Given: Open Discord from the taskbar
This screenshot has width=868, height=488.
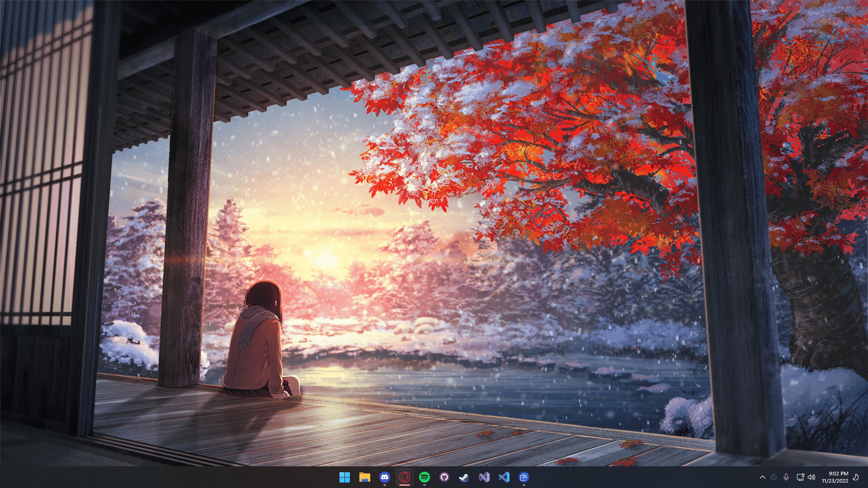Looking at the screenshot, I should pyautogui.click(x=385, y=477).
